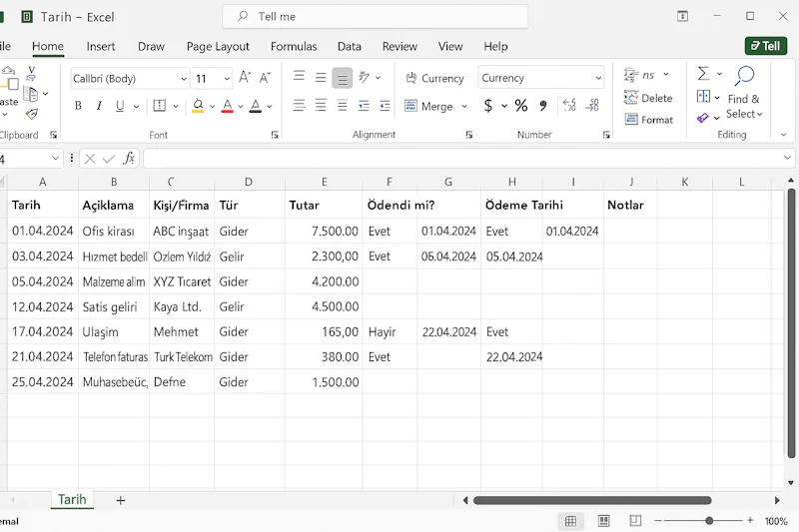The image size is (799, 532).
Task: Open the Merge dropdown arrow
Action: 464,107
